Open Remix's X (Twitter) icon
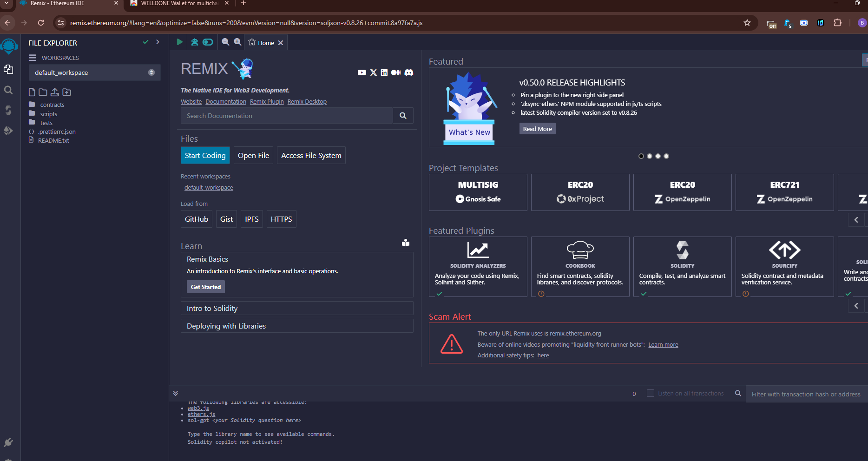Viewport: 868px width, 461px height. 374,72
